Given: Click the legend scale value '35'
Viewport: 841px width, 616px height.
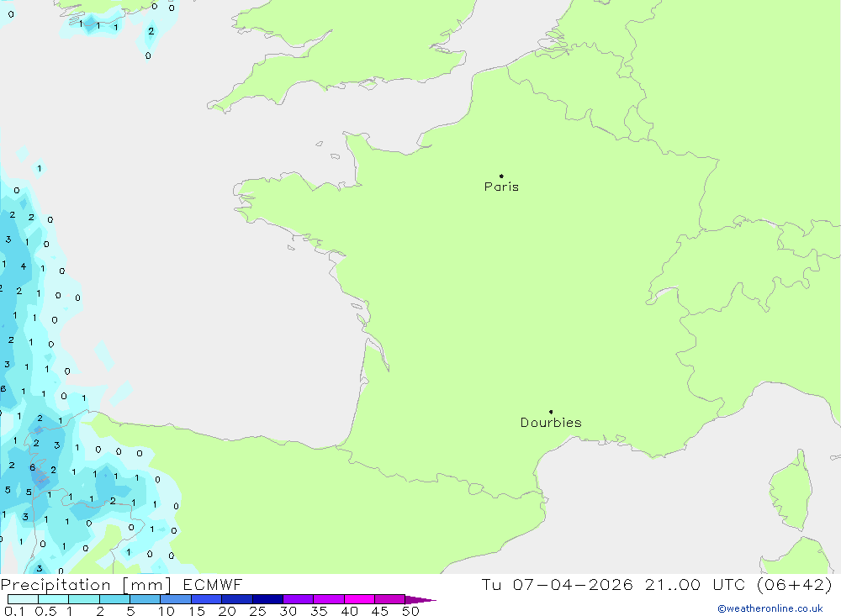Looking at the screenshot, I should pyautogui.click(x=319, y=611).
